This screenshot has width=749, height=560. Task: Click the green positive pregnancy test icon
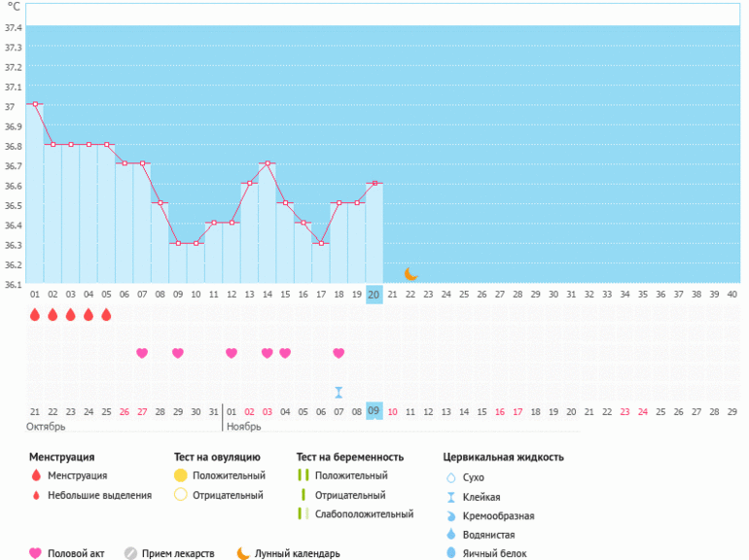[x=303, y=475]
